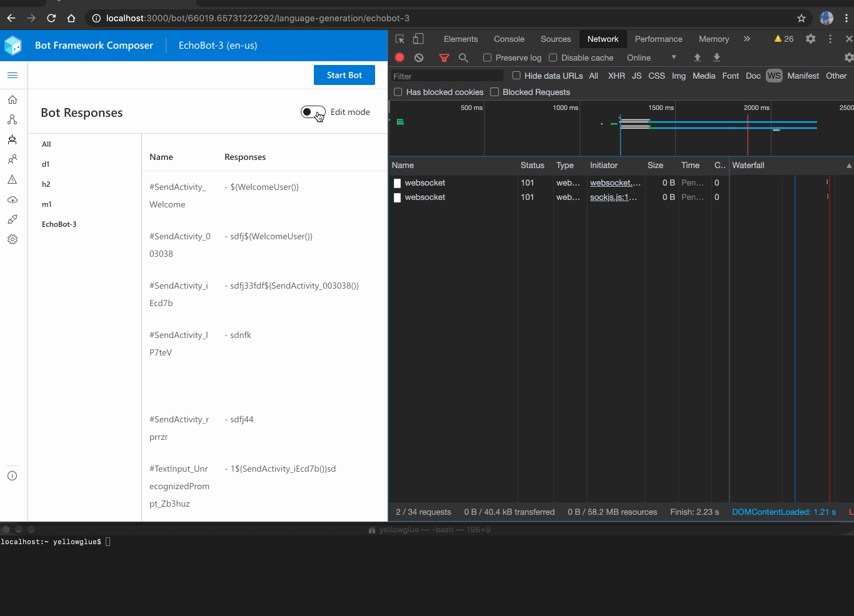Image resolution: width=854 pixels, height=616 pixels.
Task: Activate DevTools inspect element picker
Action: [400, 39]
